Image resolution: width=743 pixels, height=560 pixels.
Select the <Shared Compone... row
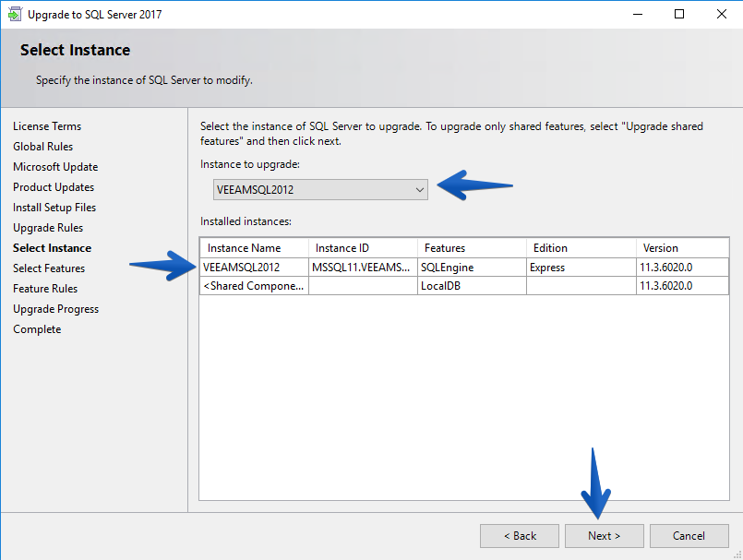click(x=464, y=286)
